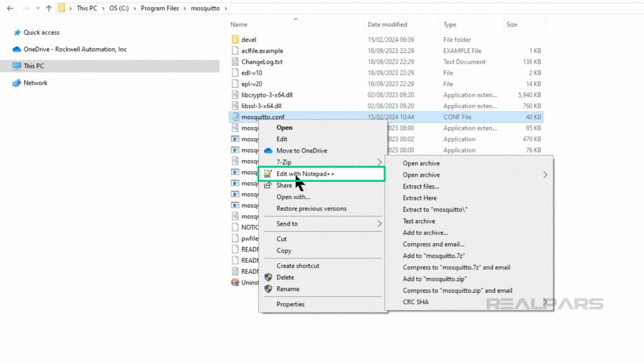Open the recent locations dropdown arrow
The image size is (644, 362).
click(x=38, y=8)
